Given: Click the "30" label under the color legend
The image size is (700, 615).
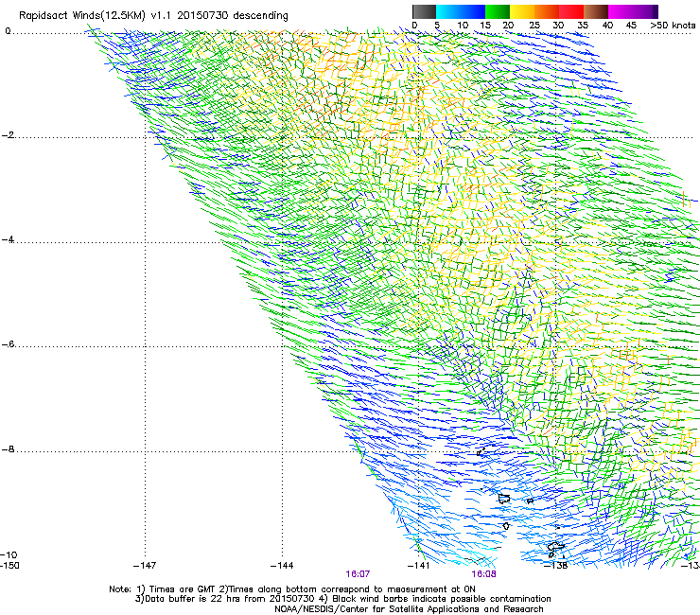Looking at the screenshot, I should coord(558,26).
